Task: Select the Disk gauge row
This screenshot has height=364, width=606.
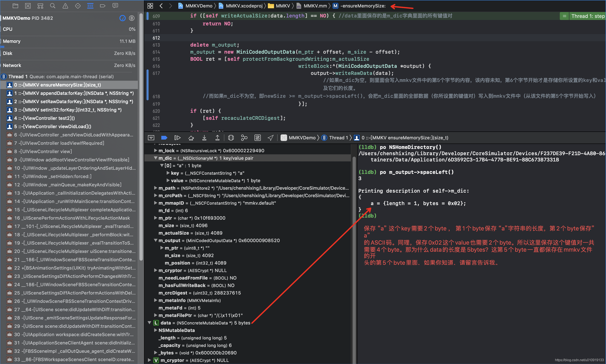Action: pyautogui.click(x=69, y=53)
